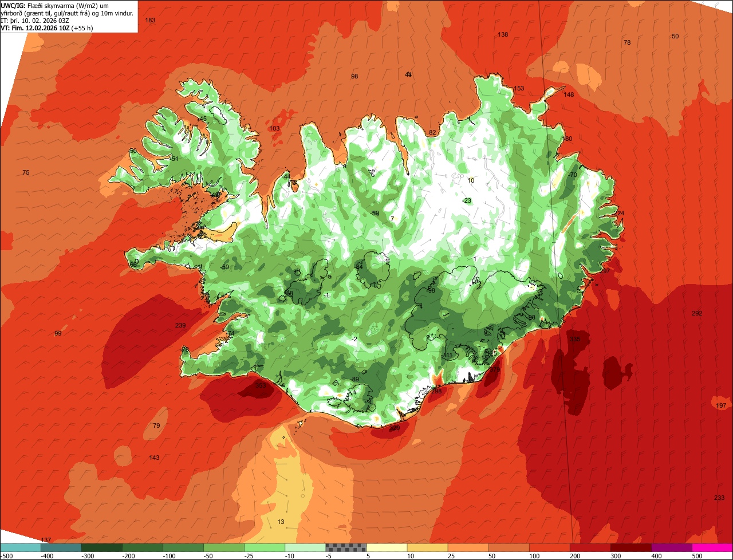Click the map value 183

[x=150, y=20]
